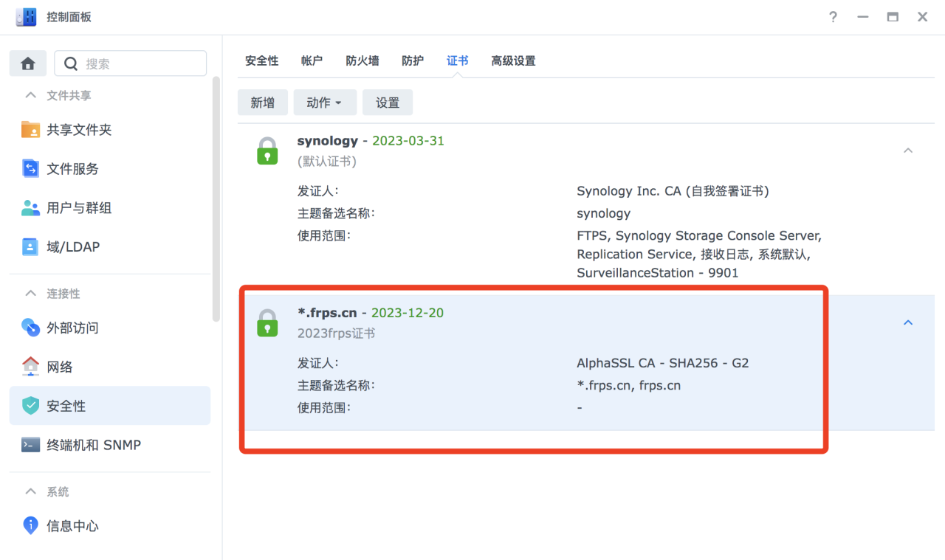Click the 2023frps证书 description text
This screenshot has height=560, width=945.
[337, 333]
